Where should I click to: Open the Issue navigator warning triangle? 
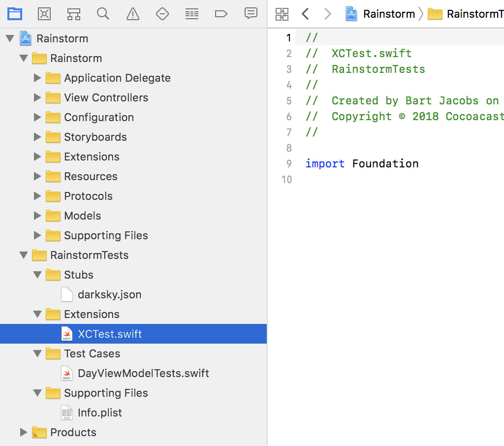(x=133, y=14)
